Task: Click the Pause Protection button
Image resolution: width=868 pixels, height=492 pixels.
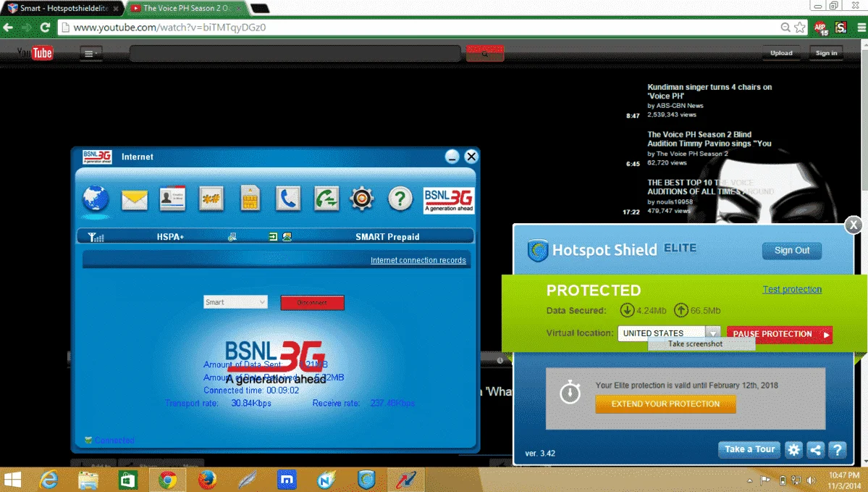Action: (x=780, y=334)
